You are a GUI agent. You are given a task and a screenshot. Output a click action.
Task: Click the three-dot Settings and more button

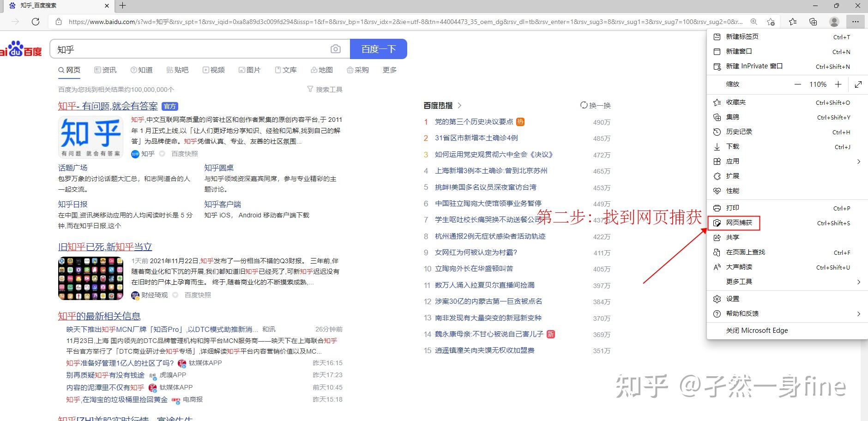point(855,22)
